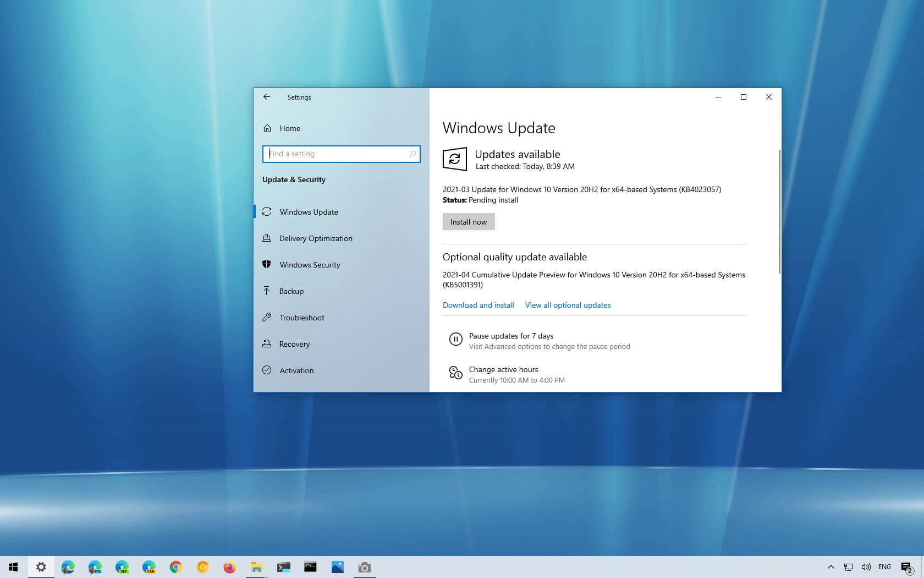The width and height of the screenshot is (924, 578).
Task: Click the Install now button
Action: pyautogui.click(x=469, y=222)
